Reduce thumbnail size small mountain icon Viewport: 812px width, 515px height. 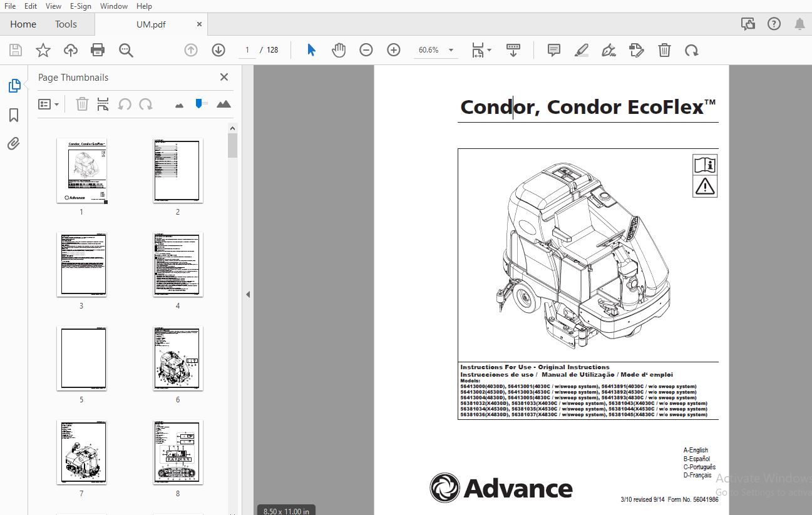(180, 105)
